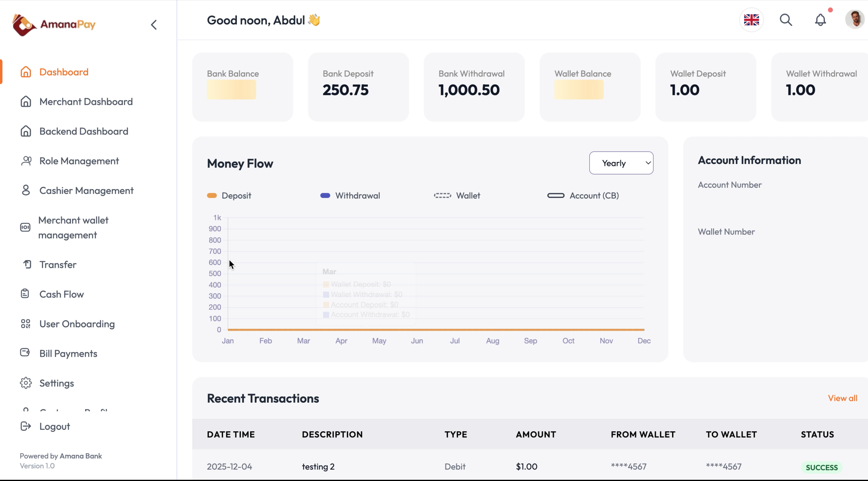The width and height of the screenshot is (868, 481).
Task: Open Merchant Dashboard menu item
Action: click(86, 102)
